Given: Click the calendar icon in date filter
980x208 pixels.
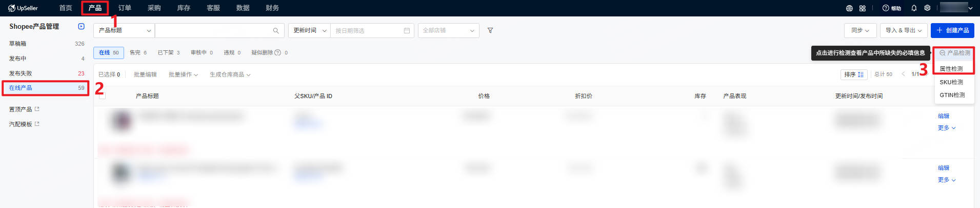Looking at the screenshot, I should tap(407, 31).
